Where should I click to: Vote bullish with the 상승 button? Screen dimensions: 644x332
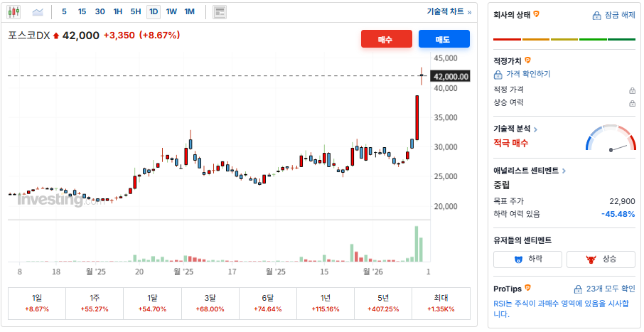coord(601,259)
